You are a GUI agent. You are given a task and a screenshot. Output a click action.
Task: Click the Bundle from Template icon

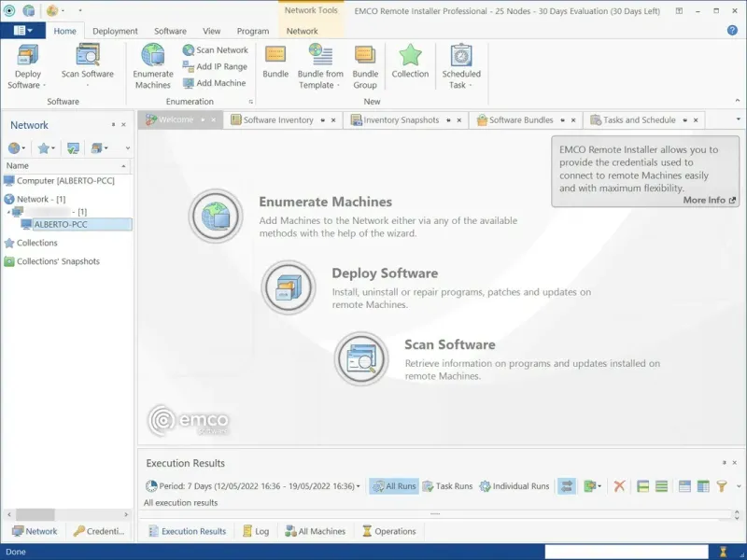[x=320, y=54]
